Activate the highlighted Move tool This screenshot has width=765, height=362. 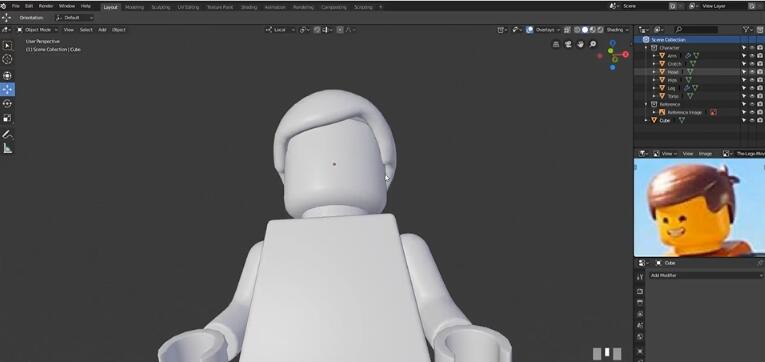[7, 90]
